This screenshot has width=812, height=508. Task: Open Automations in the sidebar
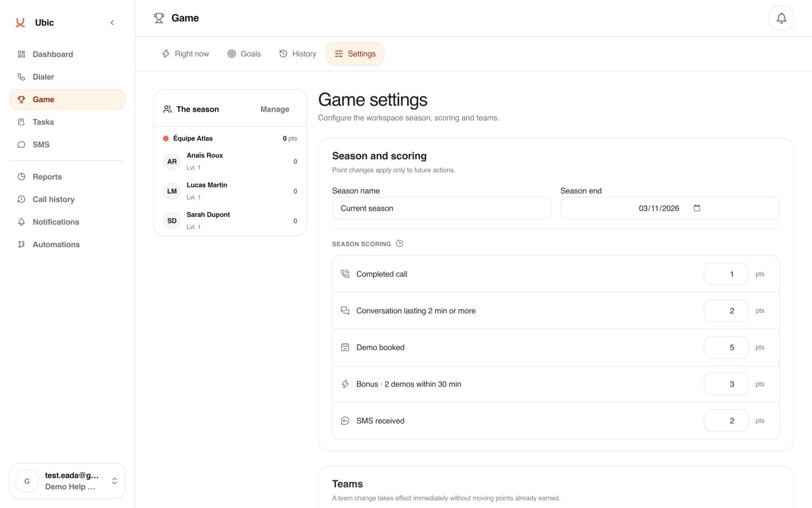pyautogui.click(x=67, y=244)
